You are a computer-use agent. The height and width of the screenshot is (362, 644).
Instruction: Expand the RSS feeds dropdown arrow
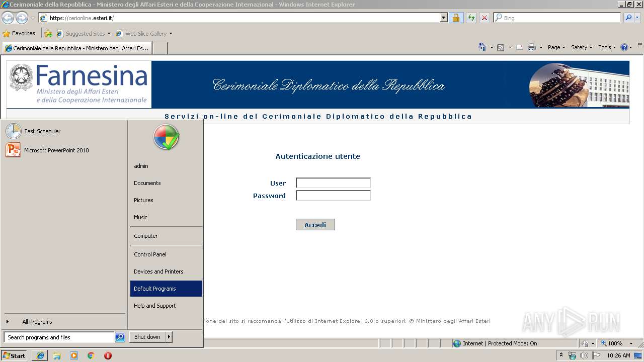click(x=510, y=48)
